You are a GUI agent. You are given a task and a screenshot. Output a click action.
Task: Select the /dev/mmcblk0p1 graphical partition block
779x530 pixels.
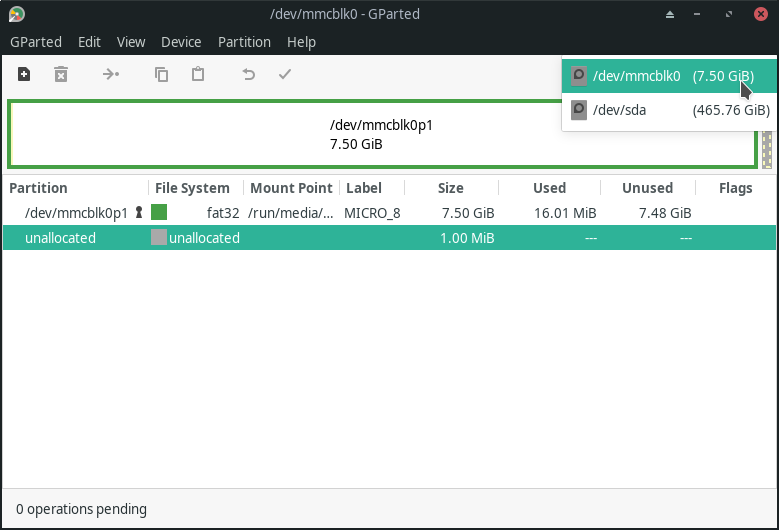(x=383, y=134)
